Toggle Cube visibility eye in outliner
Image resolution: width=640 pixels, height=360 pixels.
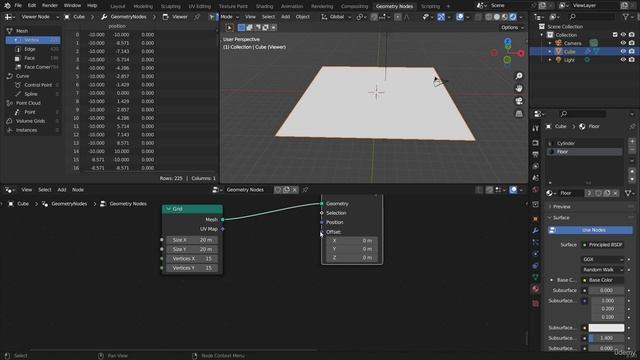pyautogui.click(x=623, y=51)
